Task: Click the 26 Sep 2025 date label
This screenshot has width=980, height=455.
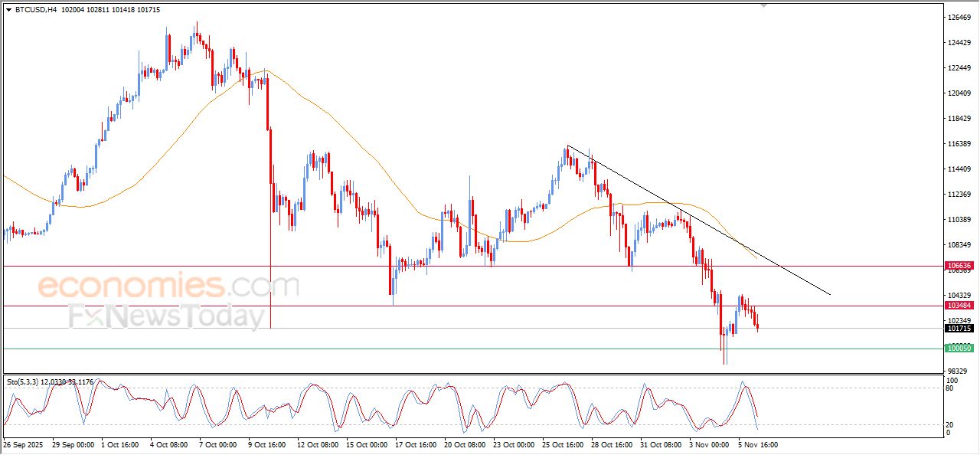Action: [23, 444]
